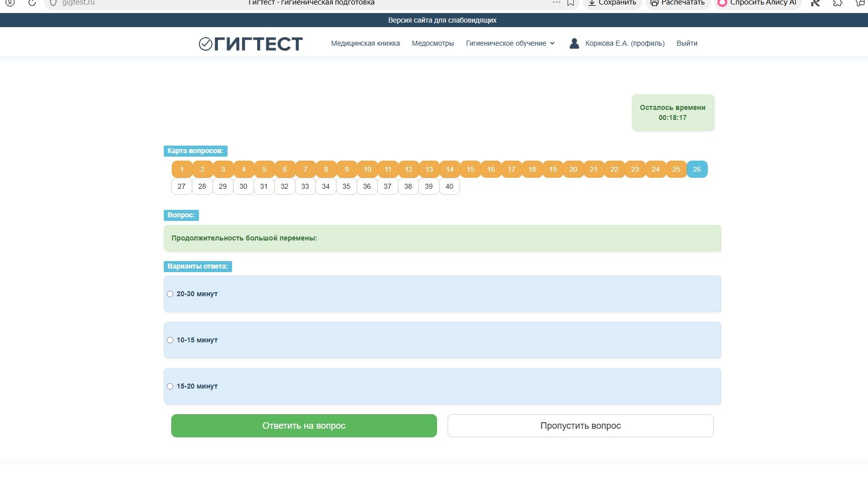Click question text Продолжительность большой перемены
The width and height of the screenshot is (868, 488).
coord(244,238)
